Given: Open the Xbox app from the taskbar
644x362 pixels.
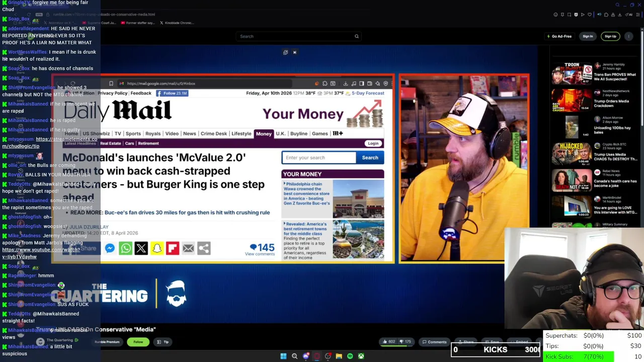Looking at the screenshot, I should pos(361,356).
